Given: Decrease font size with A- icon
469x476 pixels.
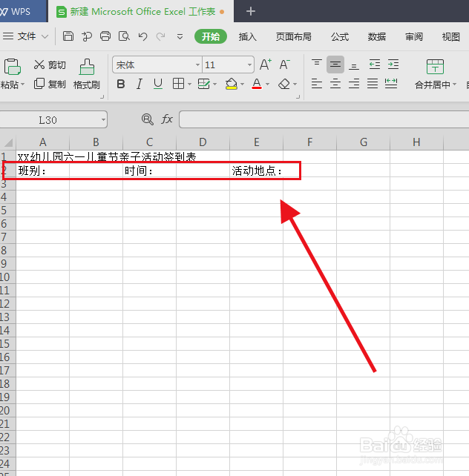Looking at the screenshot, I should (285, 65).
